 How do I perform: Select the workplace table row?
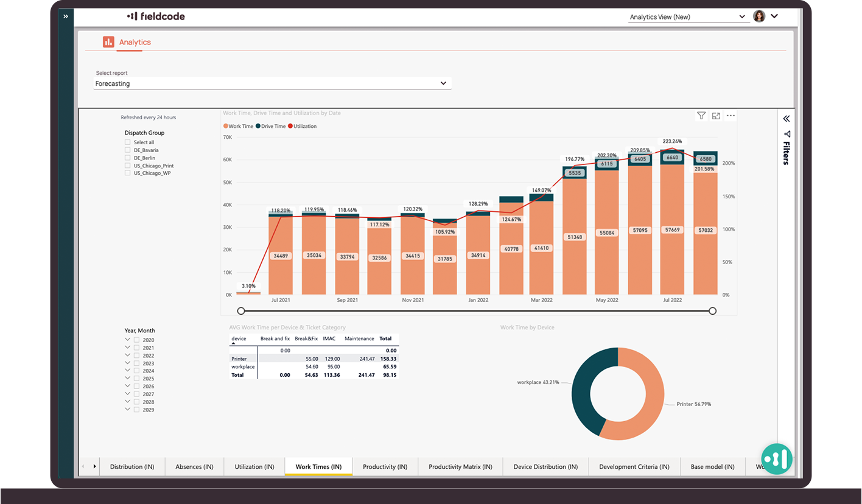(314, 367)
